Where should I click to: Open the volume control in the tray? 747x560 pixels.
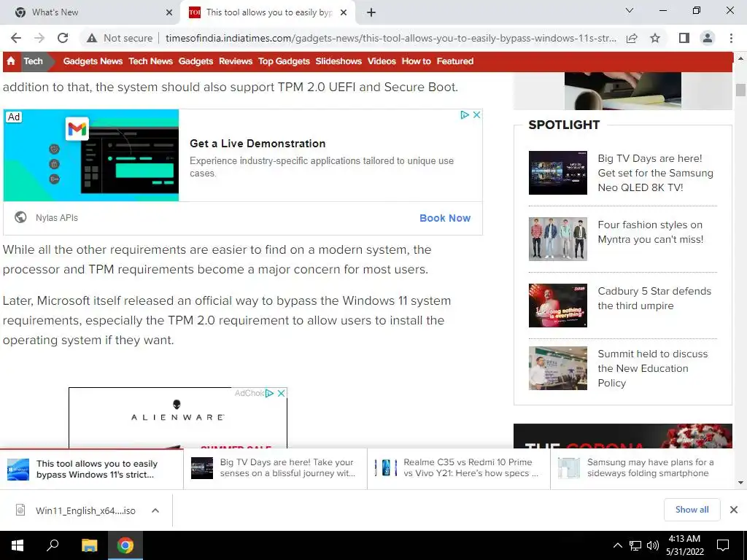coord(653,545)
